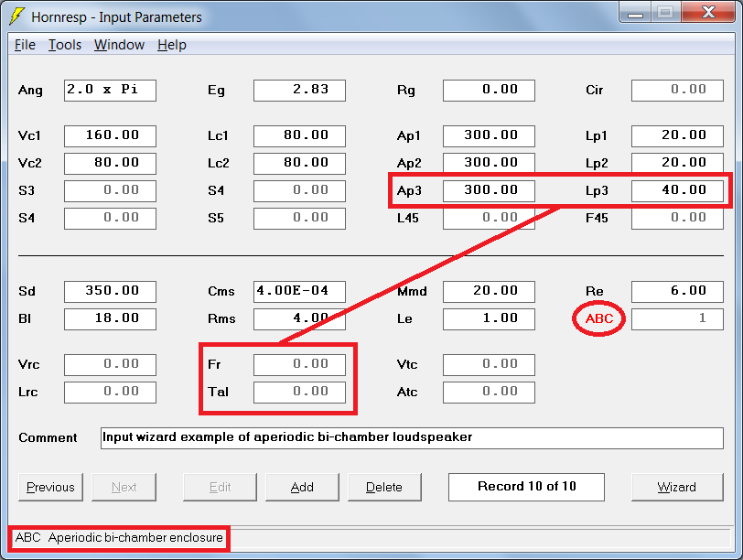Screen dimensions: 743x560
Task: Click the Tal field
Action: point(299,393)
